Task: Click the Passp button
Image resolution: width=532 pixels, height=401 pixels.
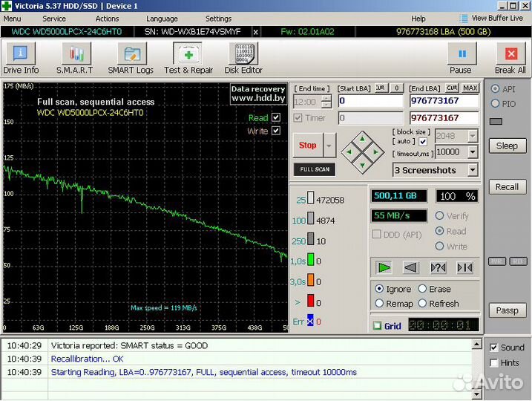Action: point(508,310)
